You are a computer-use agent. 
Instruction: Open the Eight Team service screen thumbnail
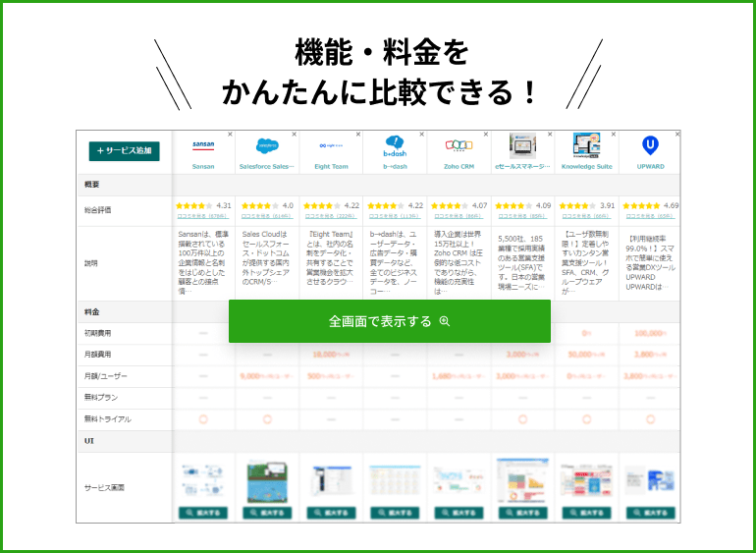(331, 480)
